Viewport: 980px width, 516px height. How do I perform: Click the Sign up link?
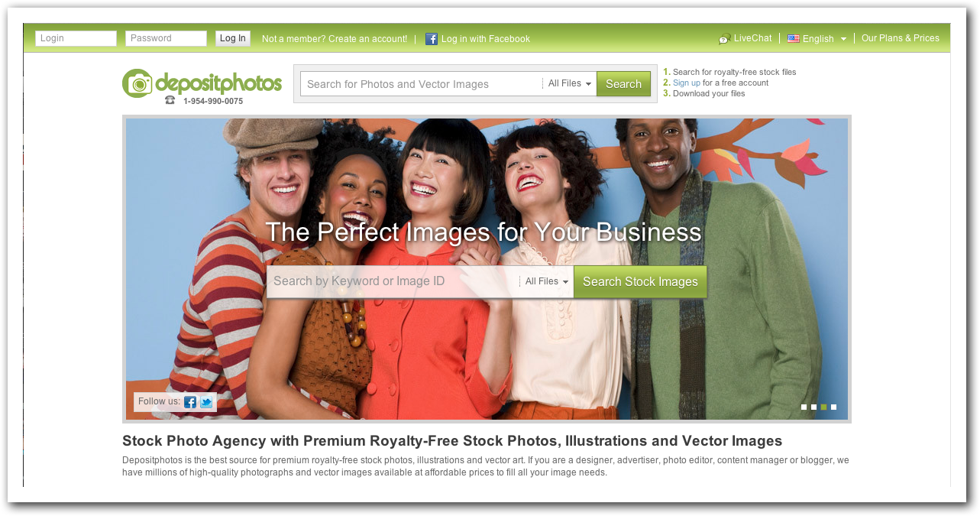point(687,83)
